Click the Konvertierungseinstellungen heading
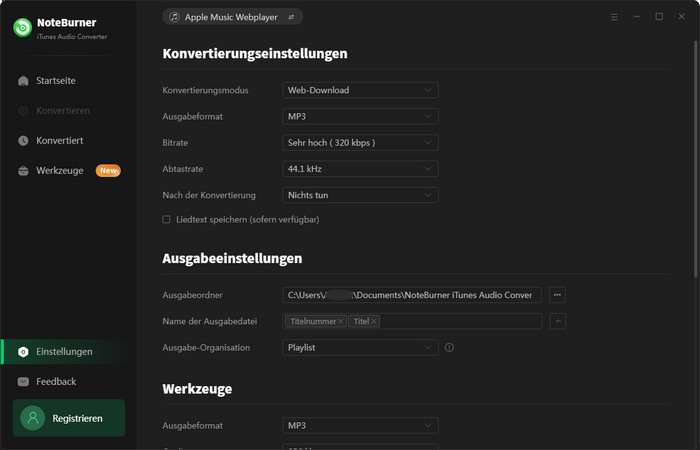The height and width of the screenshot is (450, 700). [255, 54]
